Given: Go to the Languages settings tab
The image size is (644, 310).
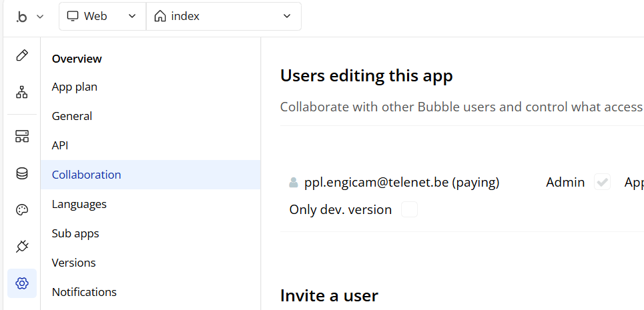Looking at the screenshot, I should [79, 204].
